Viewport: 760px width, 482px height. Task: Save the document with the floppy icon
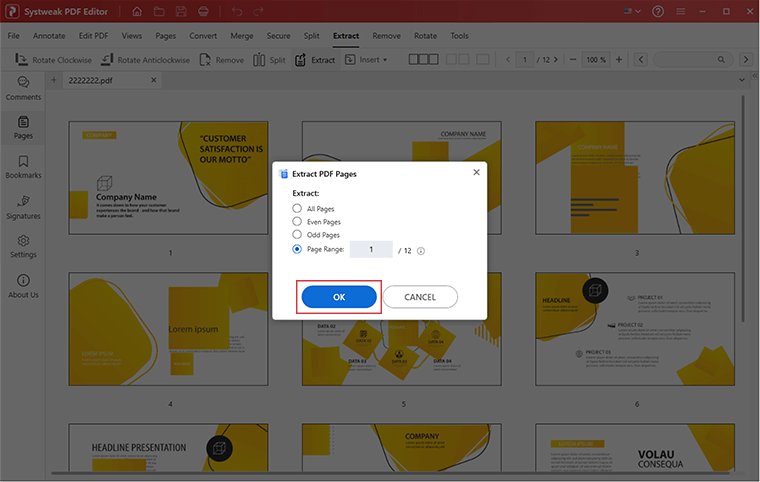pos(181,11)
